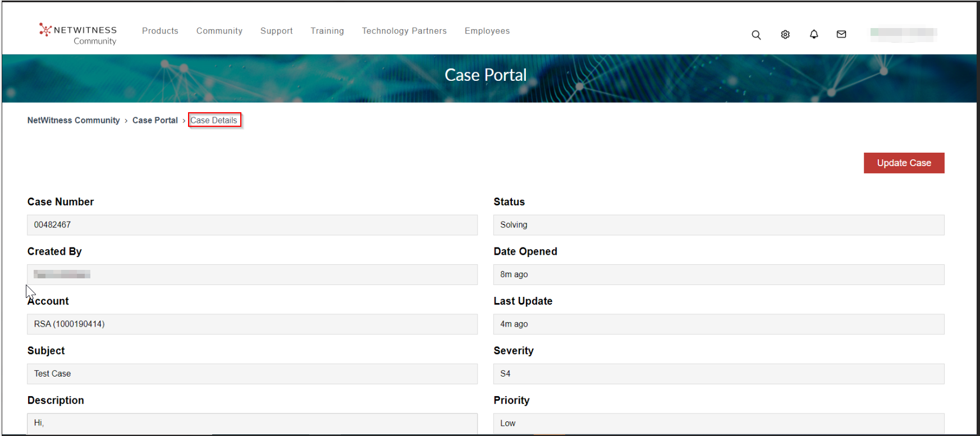980x436 pixels.
Task: Click the Severity field showing S4
Action: coord(718,374)
